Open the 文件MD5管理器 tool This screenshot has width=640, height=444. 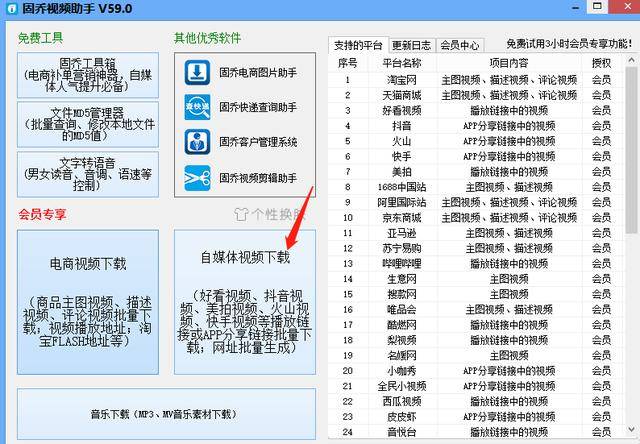(88, 122)
